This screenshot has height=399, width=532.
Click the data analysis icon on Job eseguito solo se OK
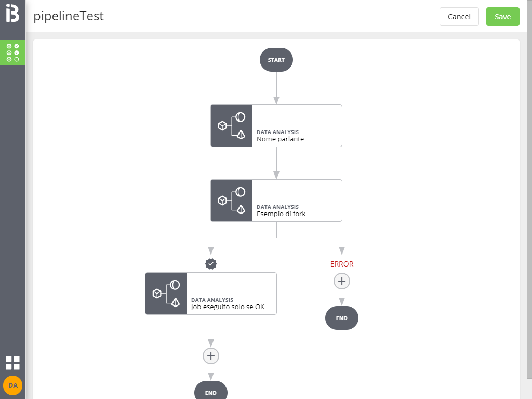tap(166, 294)
